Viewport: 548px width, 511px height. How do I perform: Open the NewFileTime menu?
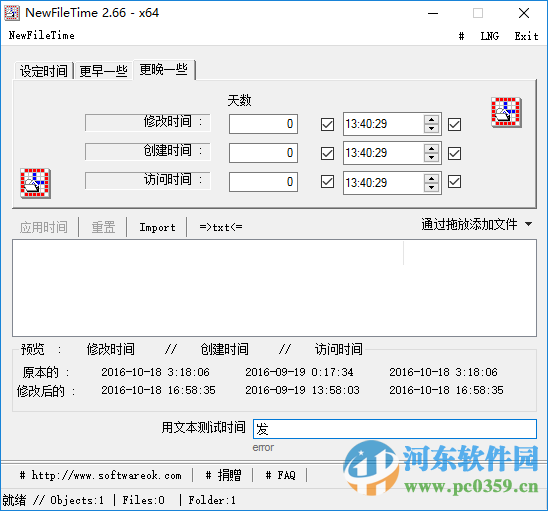[41, 35]
